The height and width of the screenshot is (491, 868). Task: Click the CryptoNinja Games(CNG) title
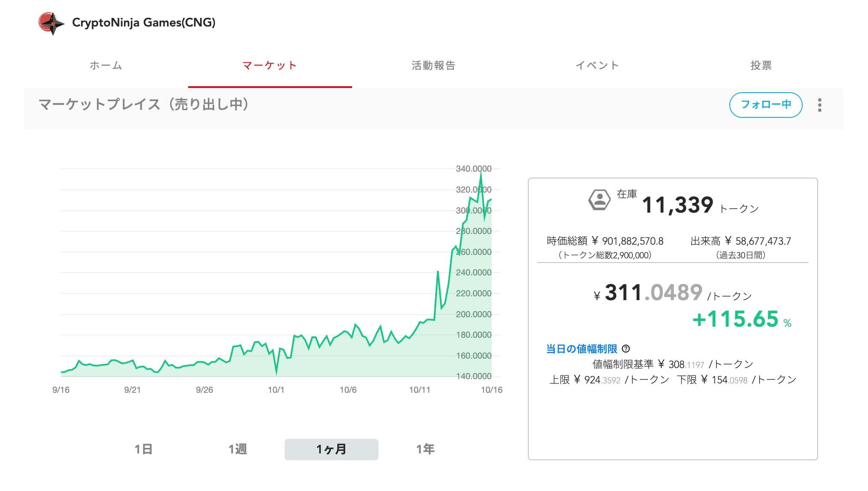click(144, 23)
